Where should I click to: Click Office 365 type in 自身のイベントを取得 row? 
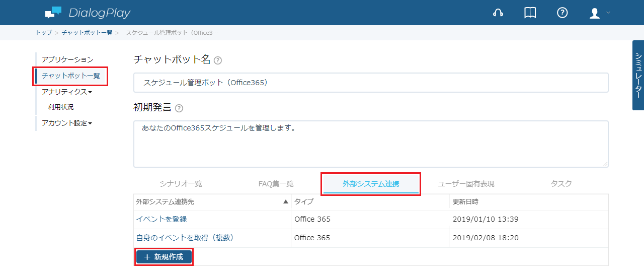[312, 238]
